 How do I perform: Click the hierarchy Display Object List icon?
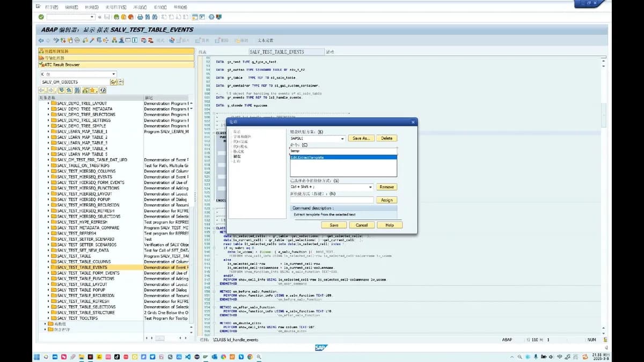point(114,40)
